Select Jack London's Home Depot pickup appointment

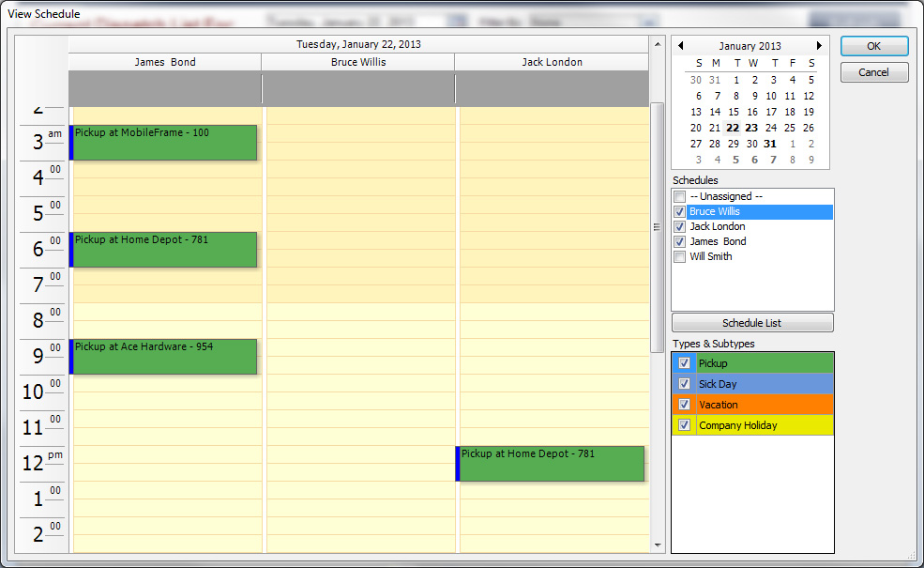[551, 463]
